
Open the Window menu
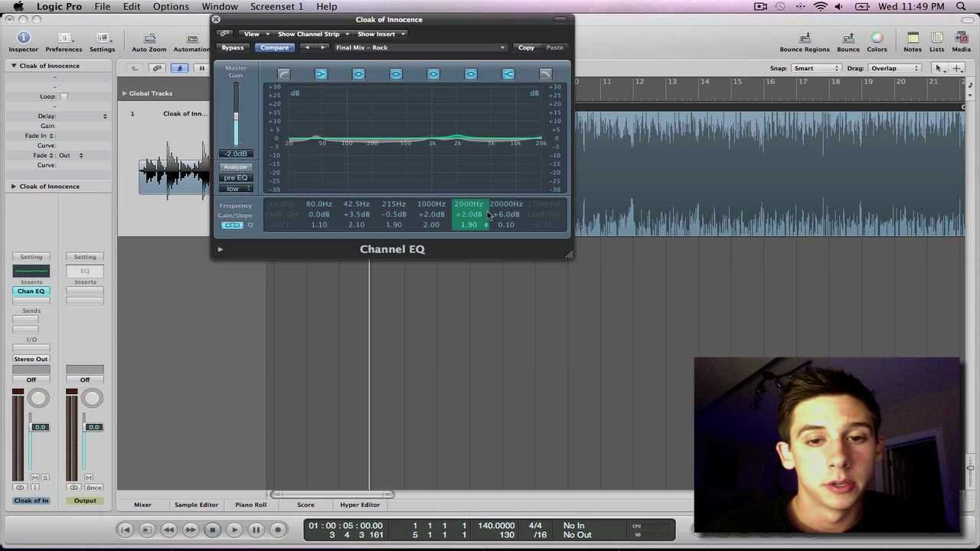[220, 7]
